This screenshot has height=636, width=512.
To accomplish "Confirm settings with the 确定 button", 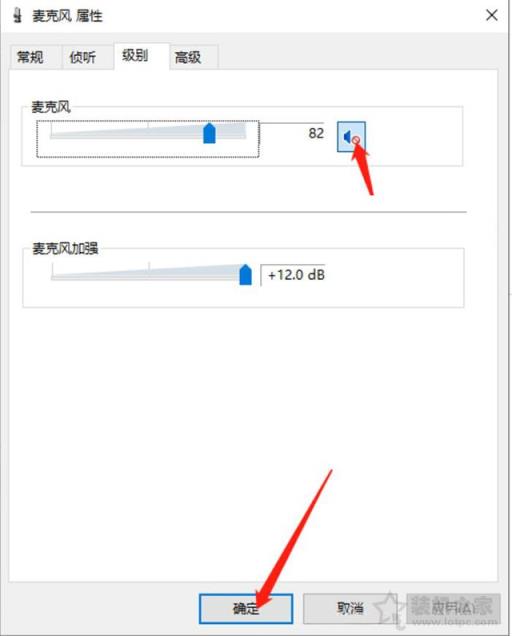I will (x=246, y=608).
